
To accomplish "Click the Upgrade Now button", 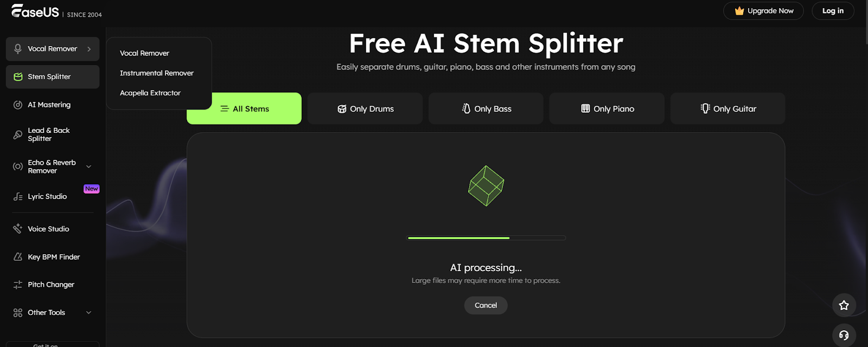I will tap(763, 11).
